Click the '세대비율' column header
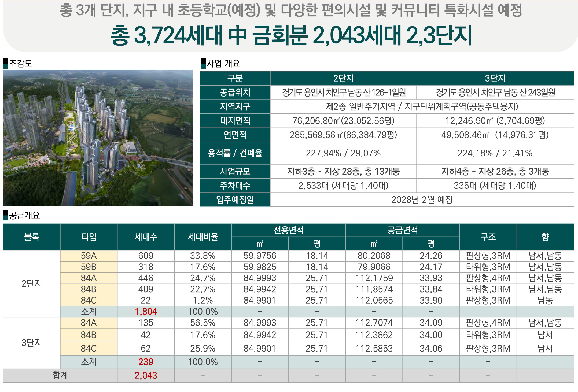Image resolution: width=578 pixels, height=392 pixels. 203,237
